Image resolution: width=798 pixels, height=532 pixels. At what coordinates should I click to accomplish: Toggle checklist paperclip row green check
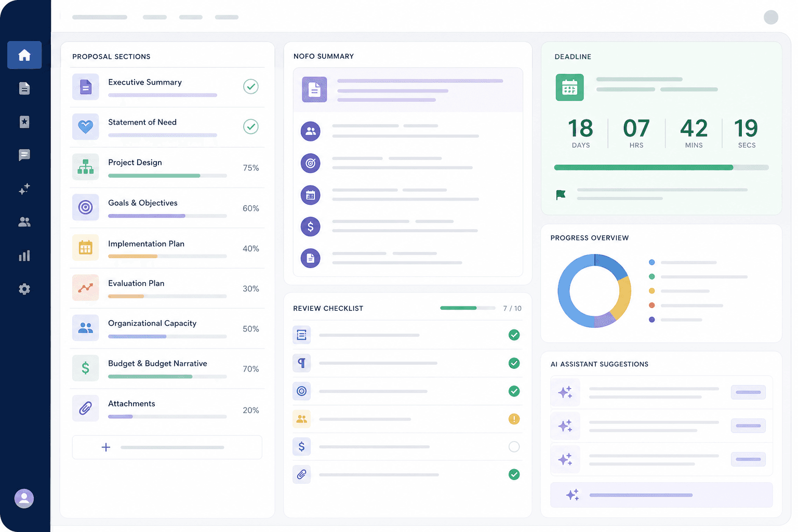tap(514, 474)
